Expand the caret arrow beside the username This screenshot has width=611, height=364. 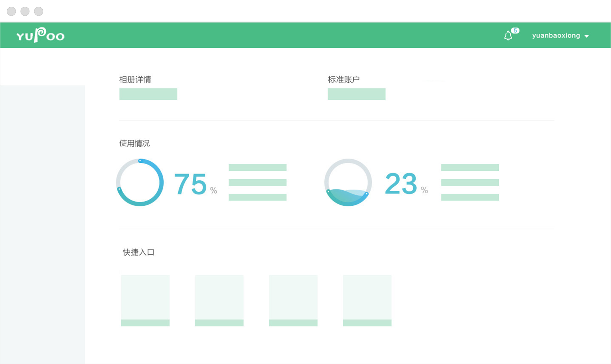pos(587,36)
